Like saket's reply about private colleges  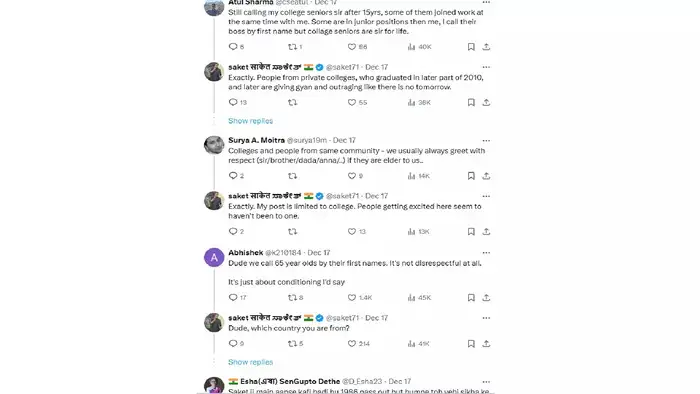pyautogui.click(x=352, y=103)
